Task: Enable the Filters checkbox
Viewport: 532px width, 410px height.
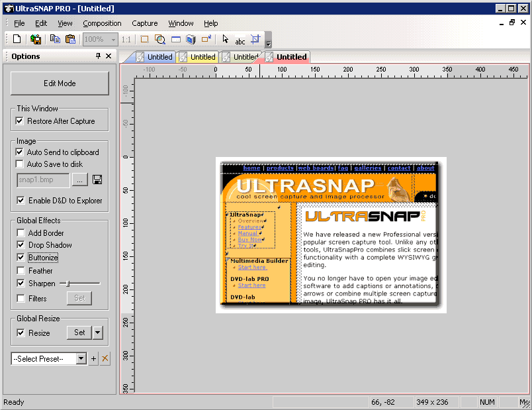Action: [x=21, y=298]
